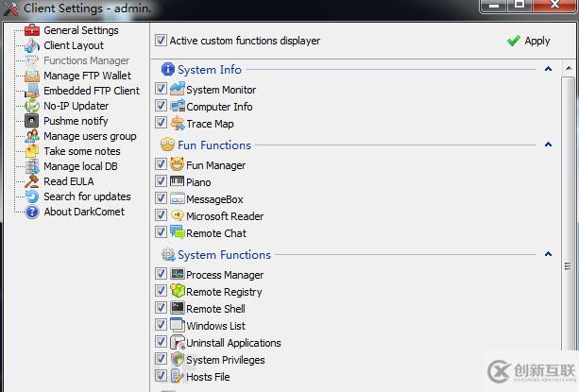The width and height of the screenshot is (579, 392).
Task: Uncheck the Remote Registry checkbox
Action: (x=161, y=291)
